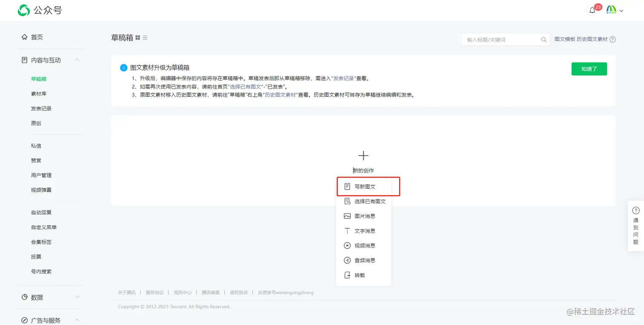Image resolution: width=644 pixels, height=325 pixels.
Task: Click the 写新图文 document icon
Action: [347, 187]
